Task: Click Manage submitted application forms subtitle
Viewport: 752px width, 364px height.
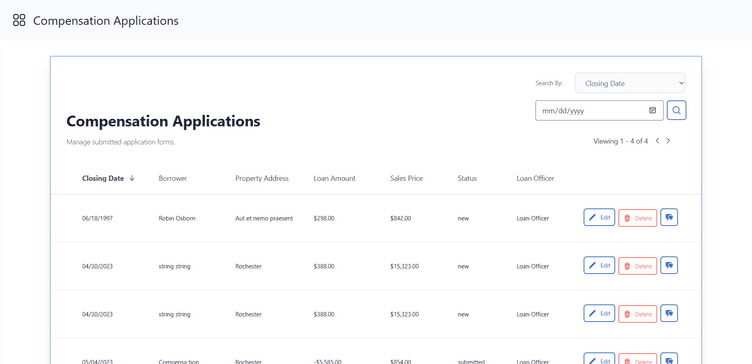Action: (121, 142)
